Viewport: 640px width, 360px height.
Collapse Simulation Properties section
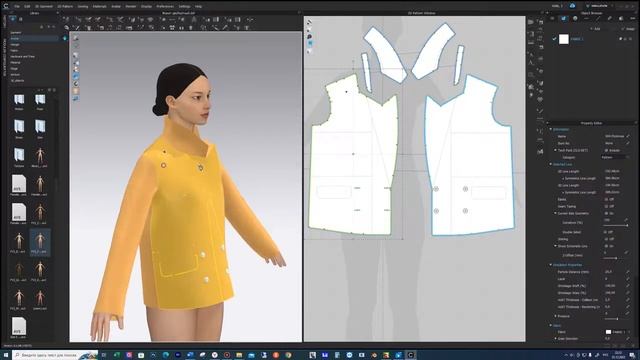(550, 264)
